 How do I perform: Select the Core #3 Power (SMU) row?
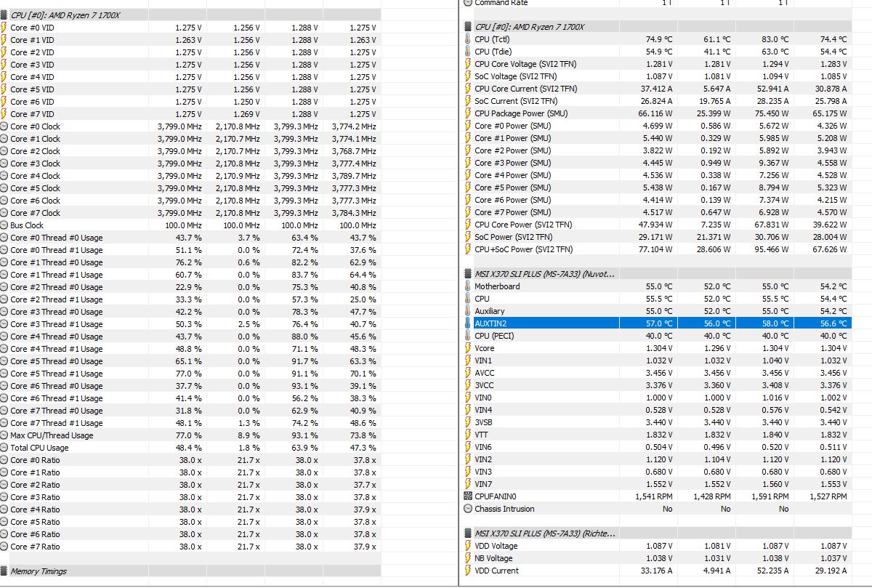[656, 163]
